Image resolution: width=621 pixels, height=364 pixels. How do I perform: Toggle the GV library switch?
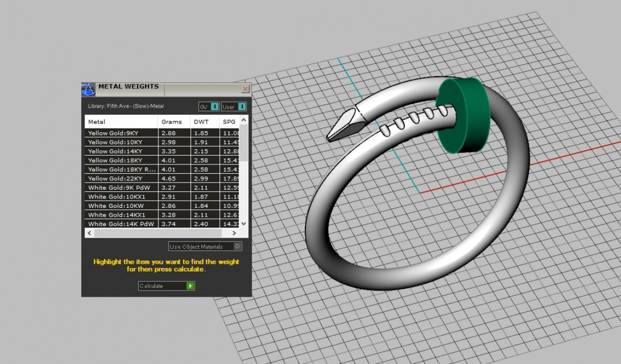tap(215, 107)
